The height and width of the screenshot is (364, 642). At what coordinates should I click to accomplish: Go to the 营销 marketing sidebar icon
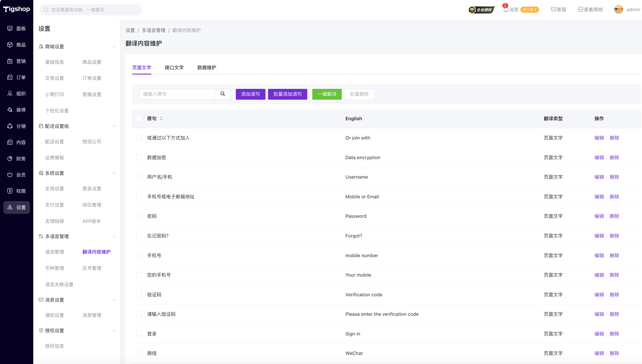coord(10,61)
